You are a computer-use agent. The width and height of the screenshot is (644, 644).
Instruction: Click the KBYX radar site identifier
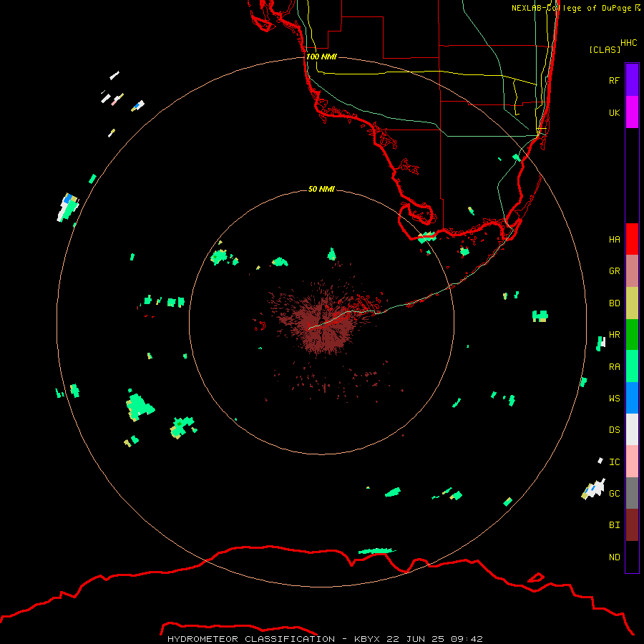click(367, 639)
